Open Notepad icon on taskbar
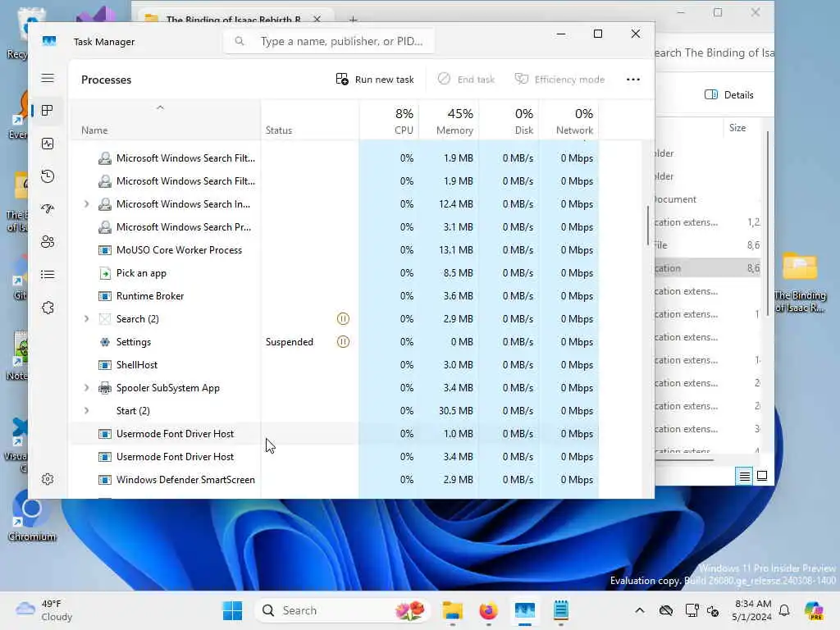Viewport: 840px width, 630px height. click(x=561, y=610)
